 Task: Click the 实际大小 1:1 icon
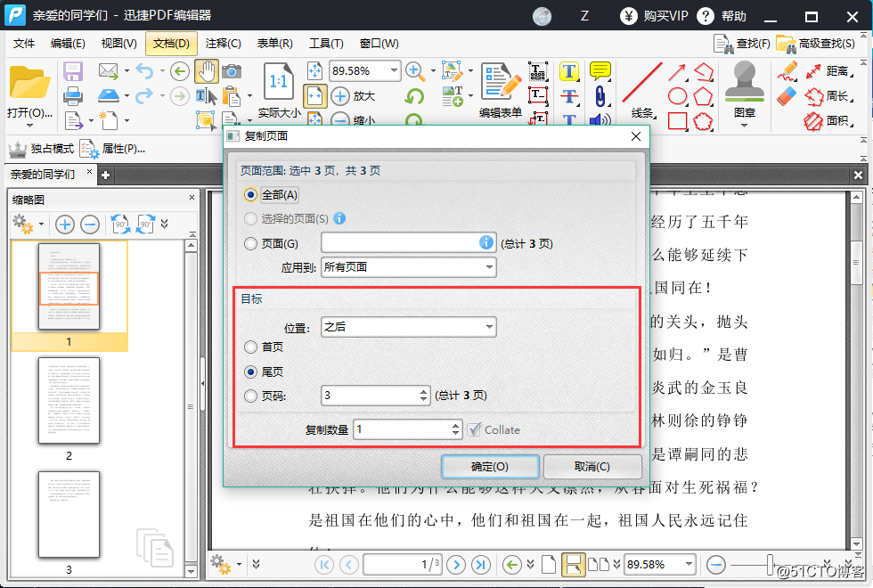pyautogui.click(x=278, y=81)
